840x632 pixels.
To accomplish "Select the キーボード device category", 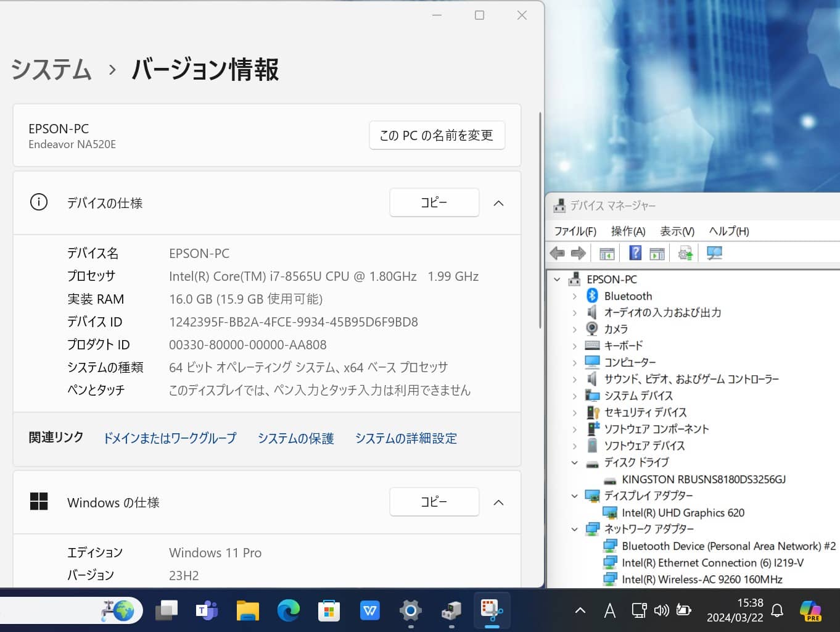I will point(624,346).
